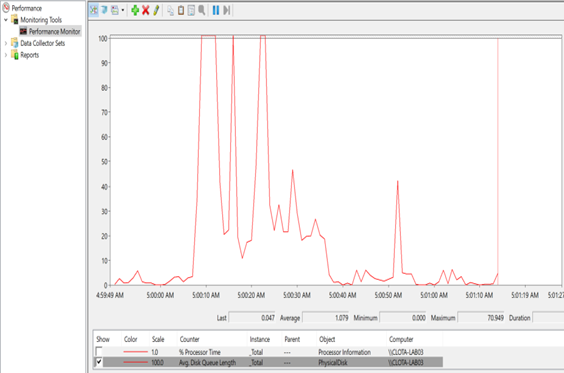
Task: Click the Copy Properties toolbar icon
Action: (170, 10)
